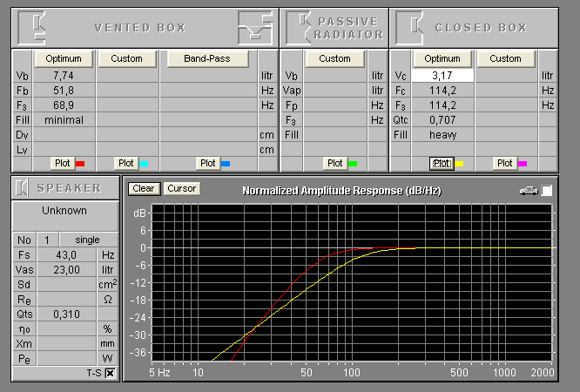Click the Vas field 23,00
This screenshot has height=392, width=580.
(x=66, y=270)
